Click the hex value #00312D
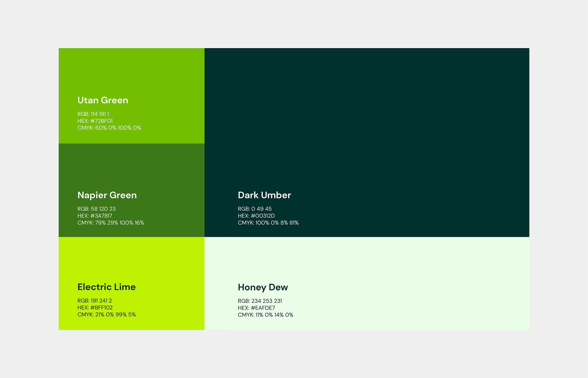 263,216
